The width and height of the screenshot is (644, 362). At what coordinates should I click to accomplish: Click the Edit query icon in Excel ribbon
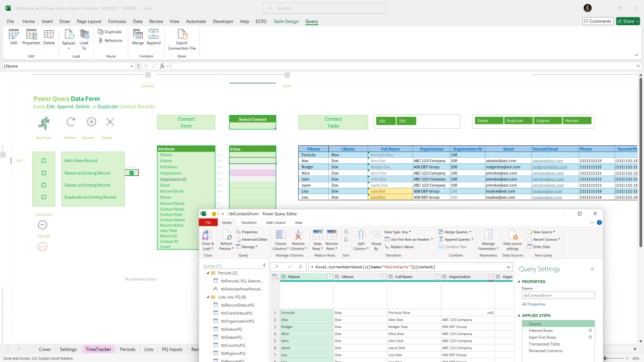tap(14, 37)
